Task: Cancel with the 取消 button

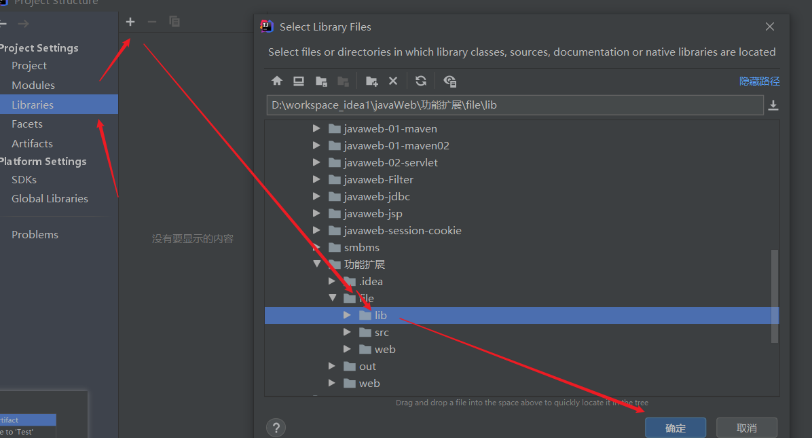Action: point(746,428)
